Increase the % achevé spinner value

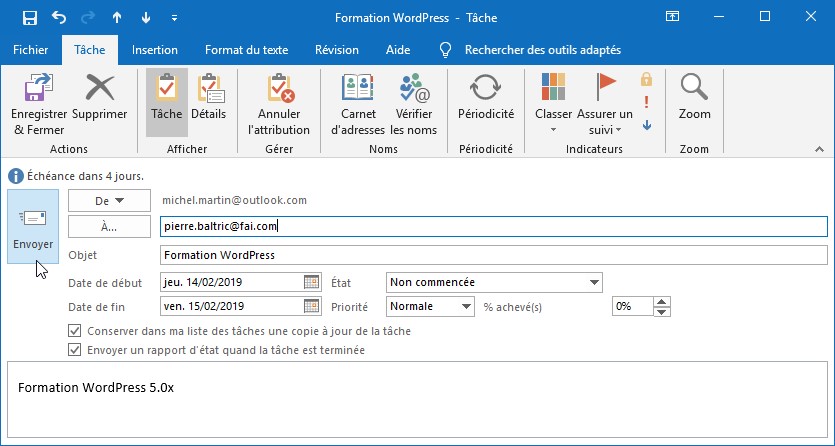(x=661, y=302)
